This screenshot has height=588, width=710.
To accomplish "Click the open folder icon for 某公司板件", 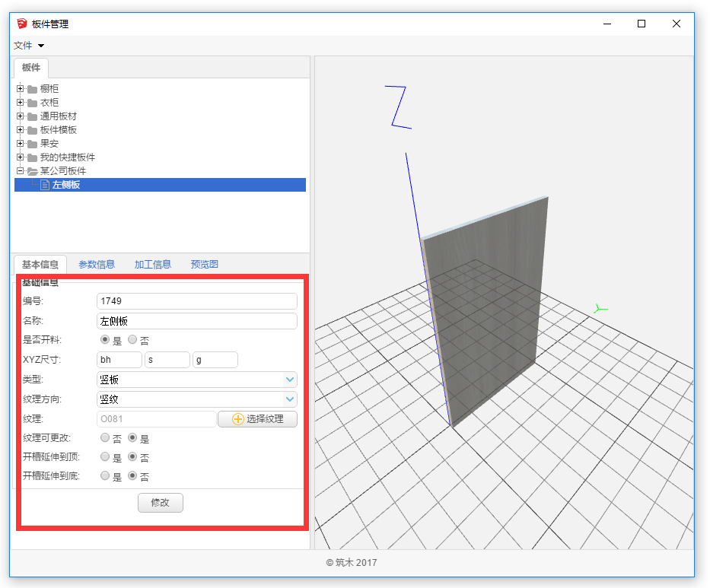I will click(x=32, y=171).
